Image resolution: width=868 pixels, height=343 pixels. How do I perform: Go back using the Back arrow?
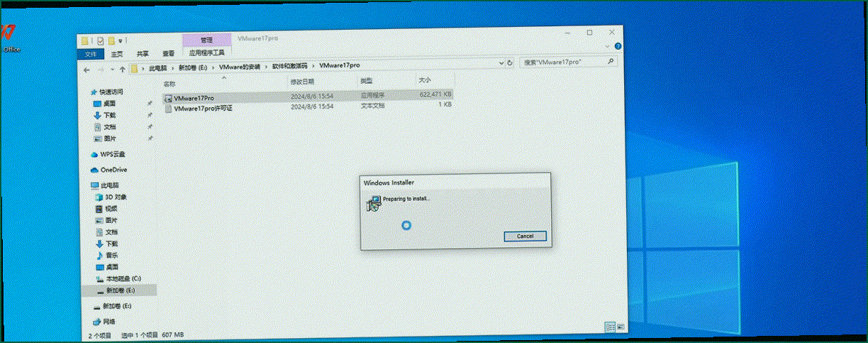87,70
